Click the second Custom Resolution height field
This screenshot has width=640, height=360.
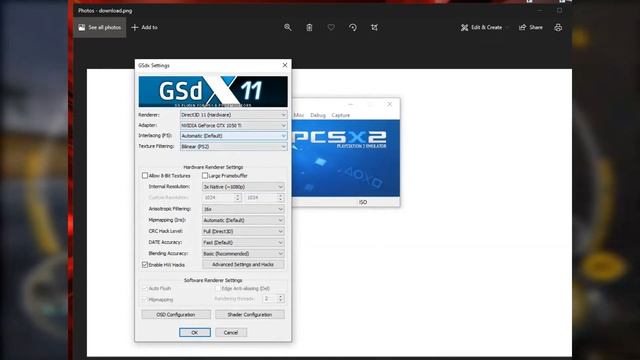(264, 198)
